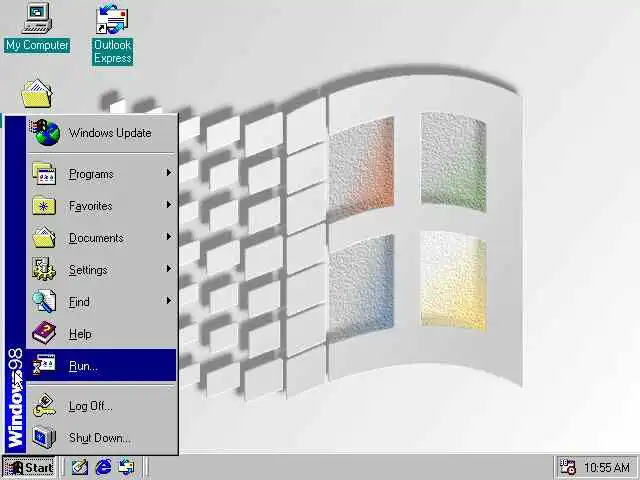This screenshot has width=640, height=480.
Task: Click the Run window icon
Action: click(44, 365)
